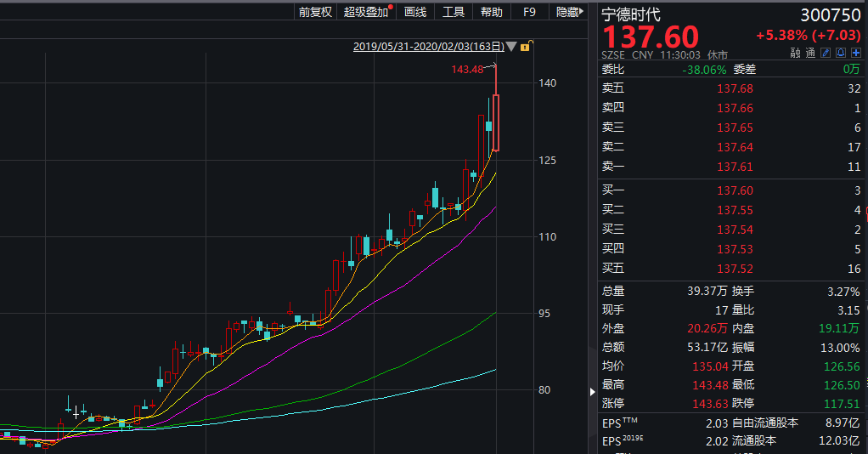Click the 外盘 value 20.26万
868x454 pixels.
(x=707, y=328)
